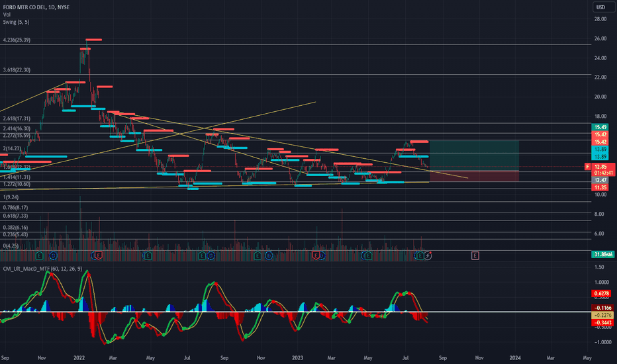Image resolution: width=617 pixels, height=364 pixels.
Task: Click the -0.1166 MACD value label
Action: [x=603, y=308]
